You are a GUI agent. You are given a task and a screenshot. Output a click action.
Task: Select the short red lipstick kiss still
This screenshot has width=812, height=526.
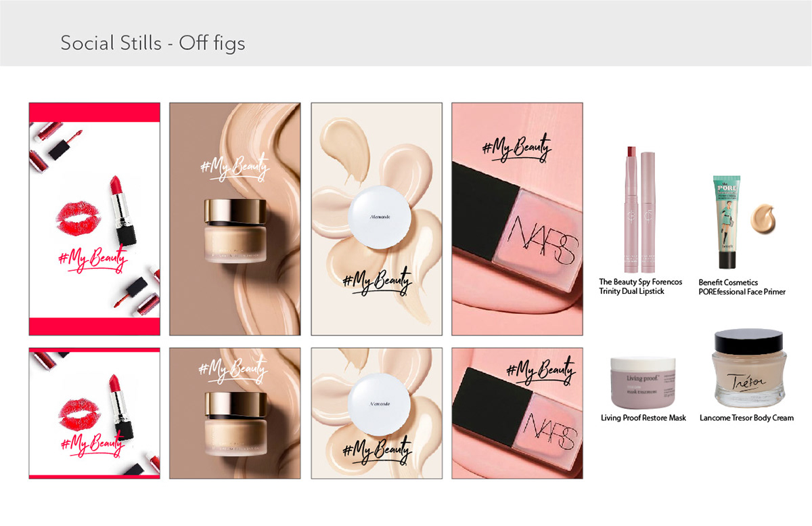point(95,414)
